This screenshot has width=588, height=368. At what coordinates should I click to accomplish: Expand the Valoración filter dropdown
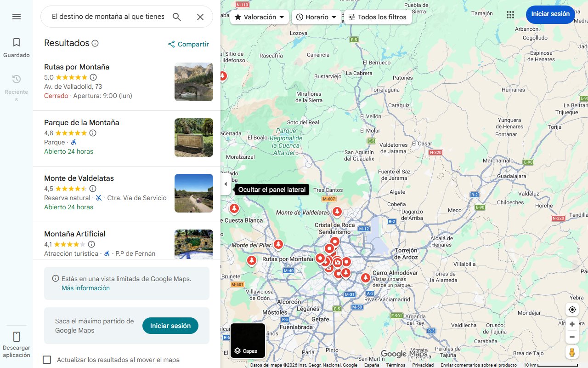[260, 17]
